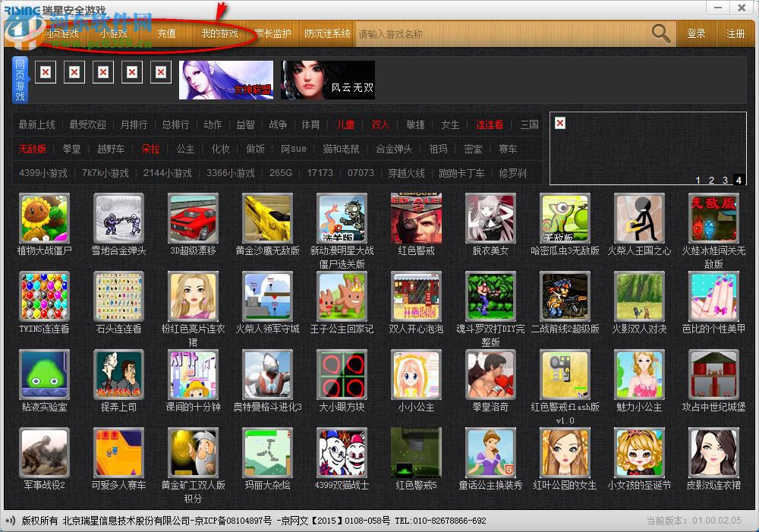This screenshot has width=759, height=532.
Task: Open the 穿越火线 link
Action: click(x=407, y=173)
